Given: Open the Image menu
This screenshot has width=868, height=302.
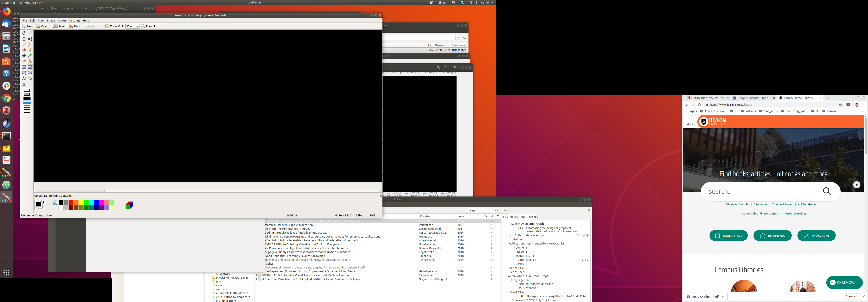Looking at the screenshot, I should pos(51,21).
